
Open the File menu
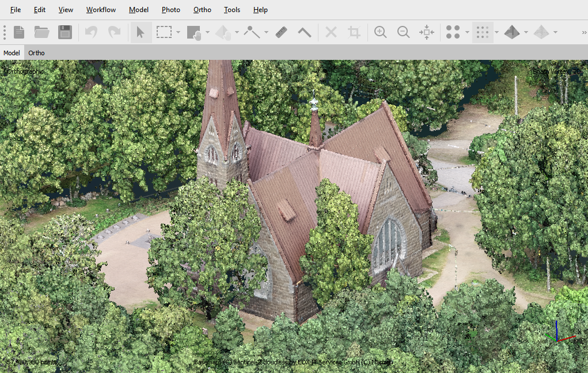point(16,10)
